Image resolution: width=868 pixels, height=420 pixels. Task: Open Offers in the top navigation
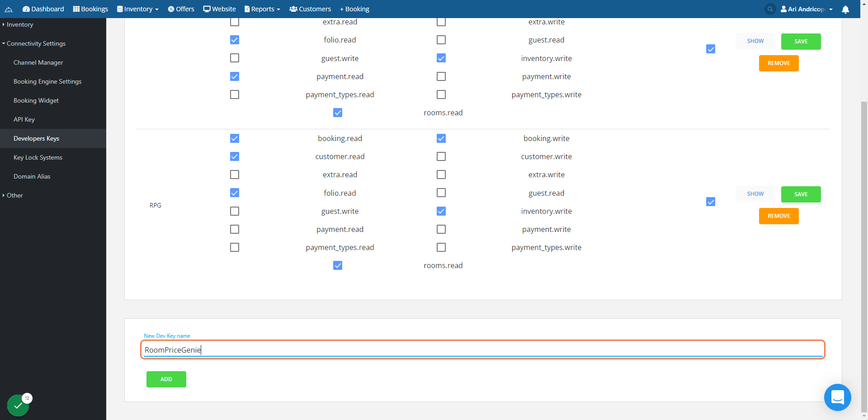point(181,9)
